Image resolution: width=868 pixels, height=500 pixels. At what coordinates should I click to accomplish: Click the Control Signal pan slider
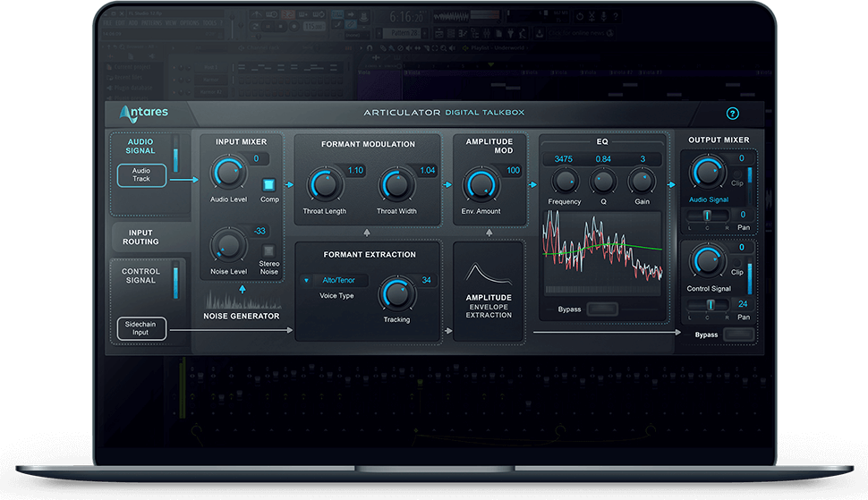coord(707,304)
